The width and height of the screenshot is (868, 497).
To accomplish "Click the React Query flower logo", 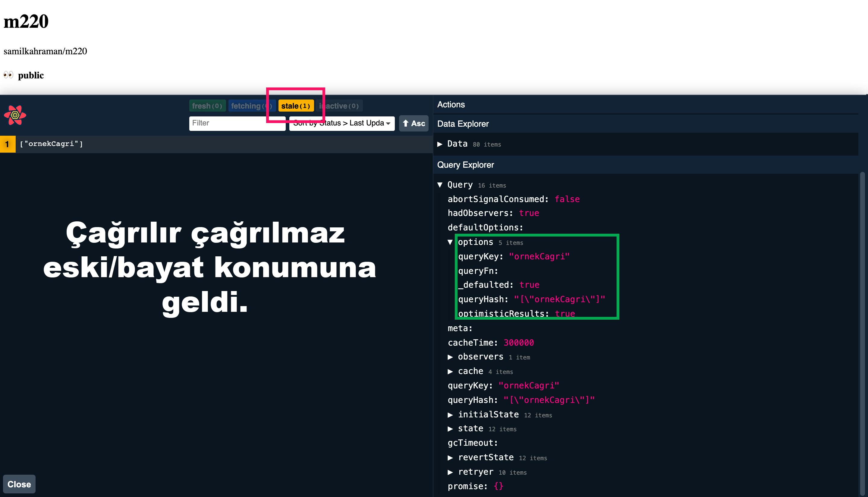I will [x=15, y=116].
